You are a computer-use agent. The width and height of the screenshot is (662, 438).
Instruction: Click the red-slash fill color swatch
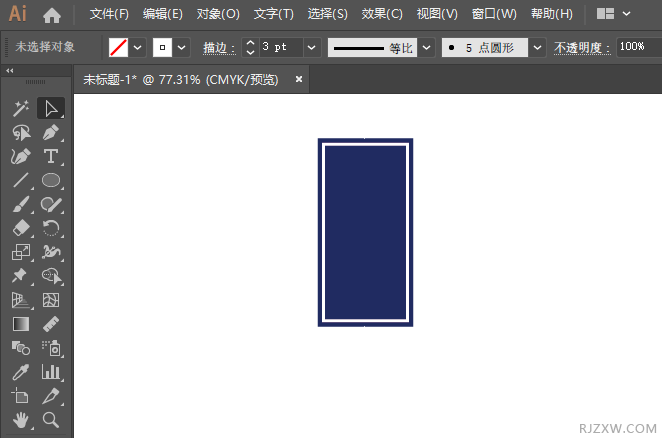(118, 47)
